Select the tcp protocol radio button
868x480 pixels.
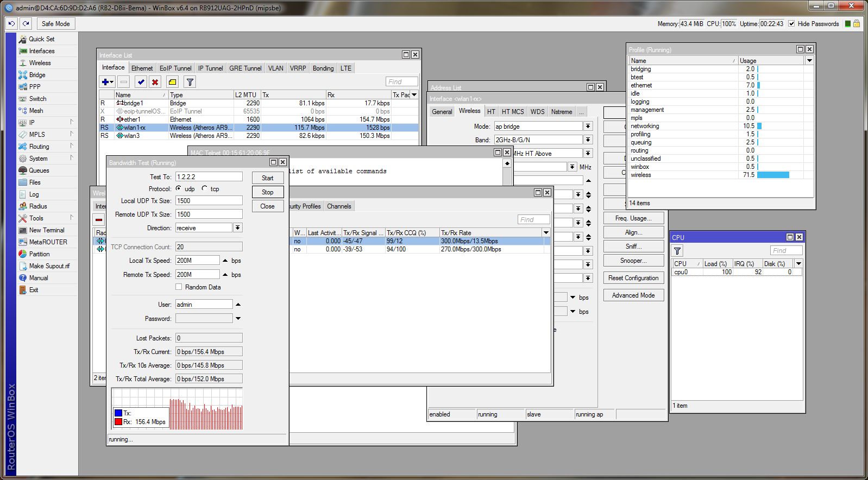[x=204, y=188]
